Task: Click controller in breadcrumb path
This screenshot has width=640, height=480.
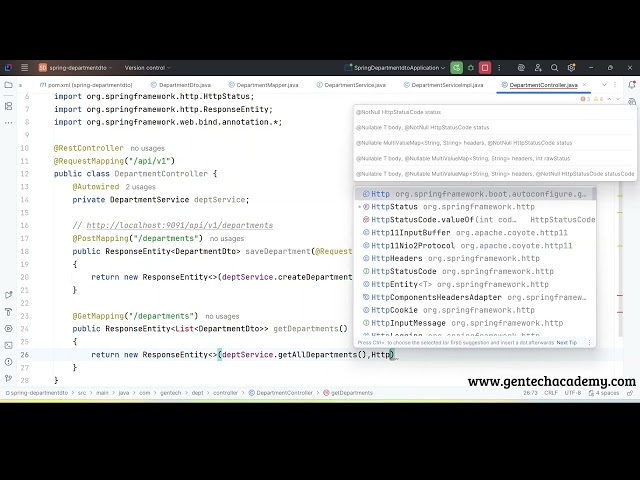Action: (x=225, y=393)
